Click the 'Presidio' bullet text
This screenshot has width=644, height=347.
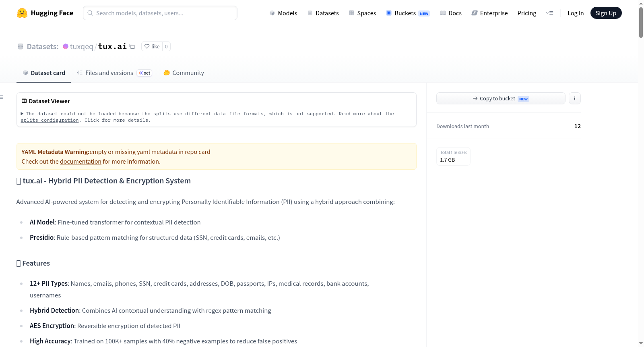click(x=155, y=238)
